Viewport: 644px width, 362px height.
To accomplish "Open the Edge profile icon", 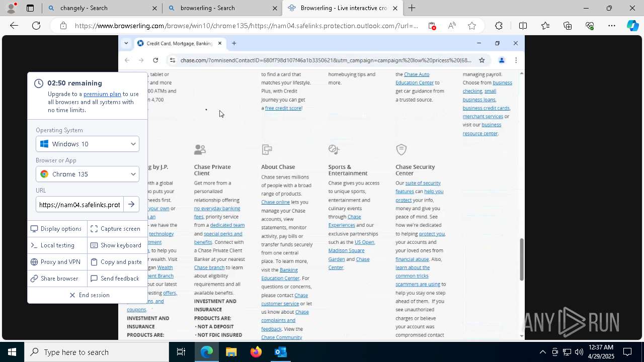I will [11, 8].
